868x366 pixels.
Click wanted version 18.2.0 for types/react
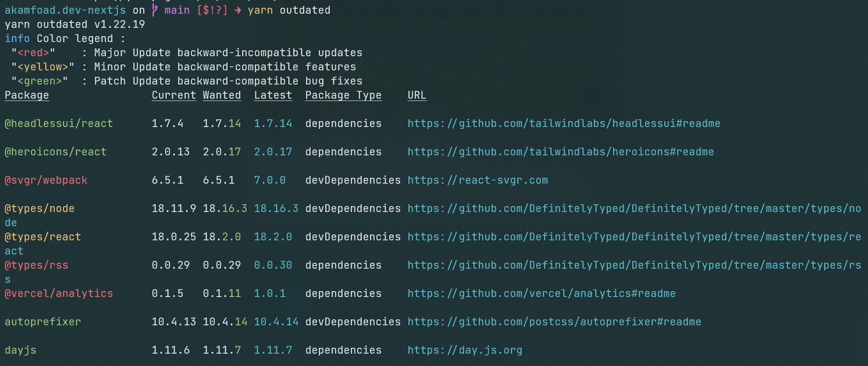[222, 237]
